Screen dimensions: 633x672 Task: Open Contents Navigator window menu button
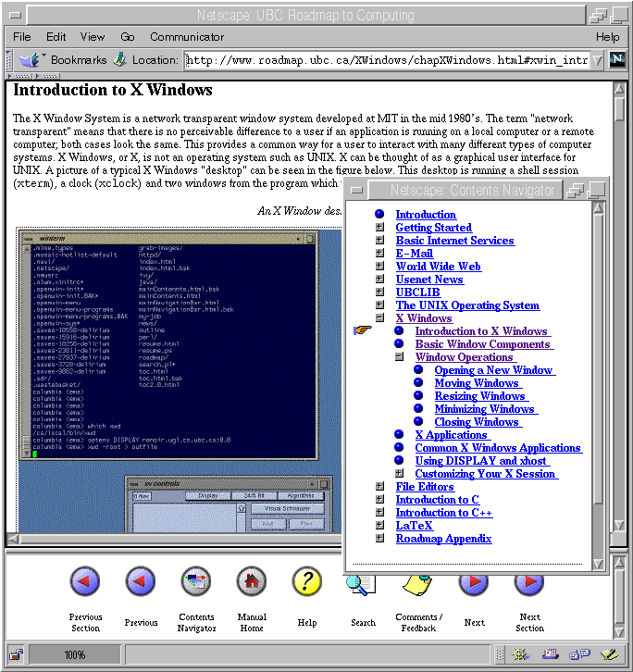[x=356, y=190]
